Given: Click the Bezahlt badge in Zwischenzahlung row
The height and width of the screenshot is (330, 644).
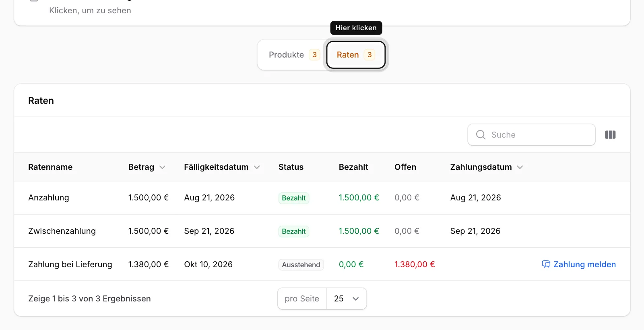Looking at the screenshot, I should coord(294,231).
